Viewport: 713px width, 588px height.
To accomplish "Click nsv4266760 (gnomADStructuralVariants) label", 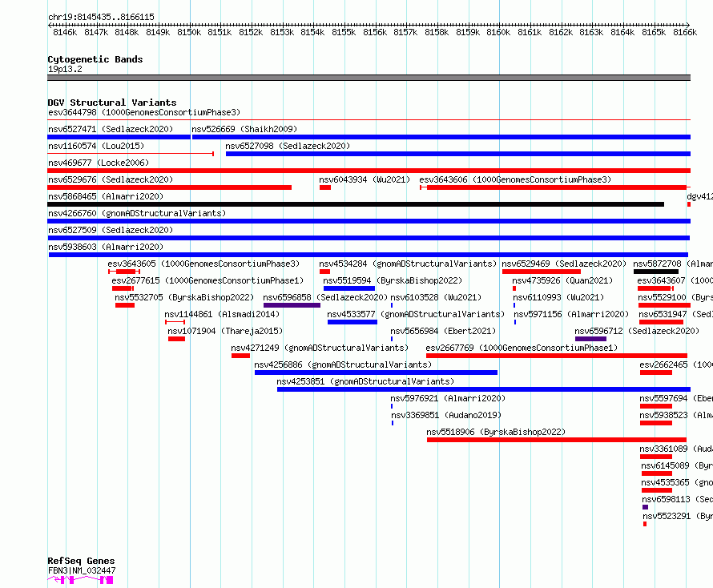I will (x=137, y=213).
